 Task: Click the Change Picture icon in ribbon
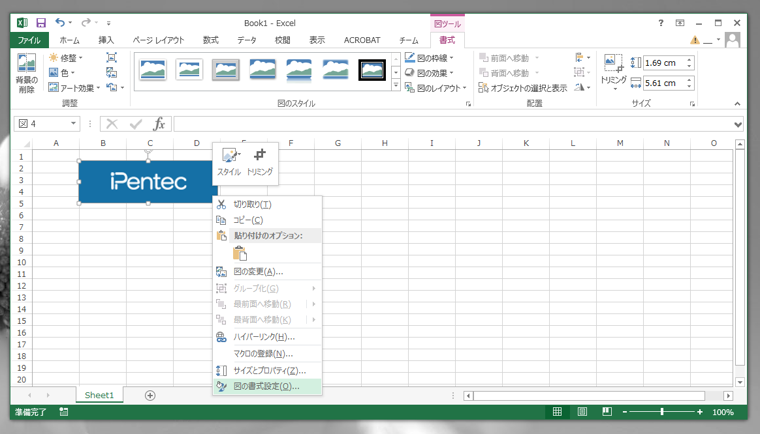pyautogui.click(x=111, y=73)
